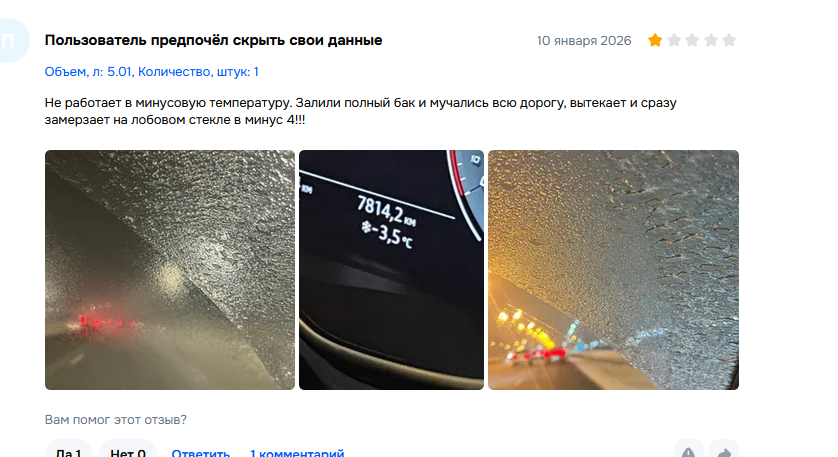Click "Ответить" to reply to review
The height and width of the screenshot is (457, 838).
tap(200, 453)
